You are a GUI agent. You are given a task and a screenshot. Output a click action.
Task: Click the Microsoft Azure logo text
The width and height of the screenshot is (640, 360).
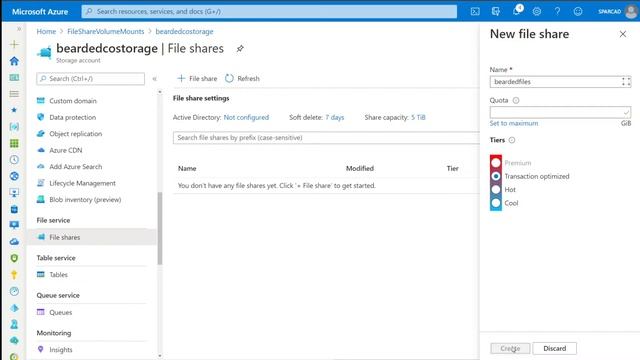[40, 12]
